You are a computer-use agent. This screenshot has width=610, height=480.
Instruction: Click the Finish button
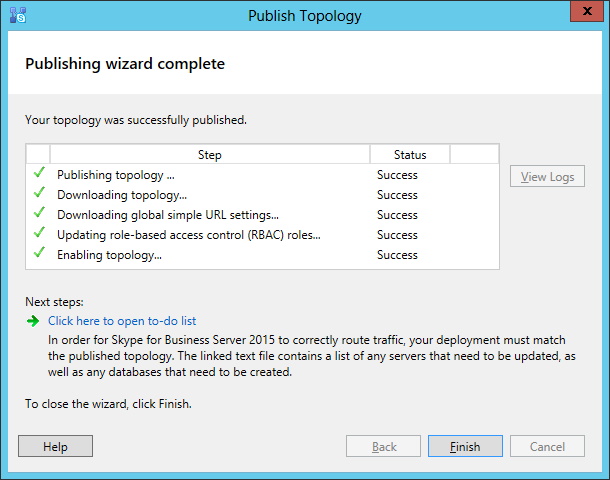tap(465, 446)
